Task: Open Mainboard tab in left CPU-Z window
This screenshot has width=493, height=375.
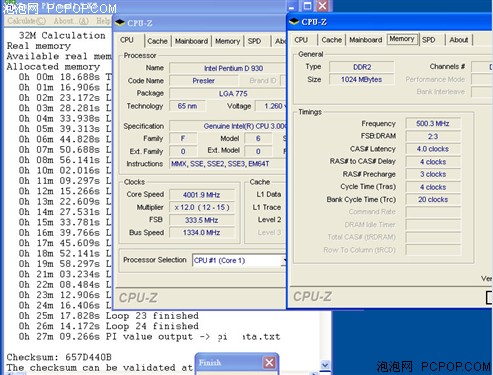Action: pyautogui.click(x=191, y=41)
